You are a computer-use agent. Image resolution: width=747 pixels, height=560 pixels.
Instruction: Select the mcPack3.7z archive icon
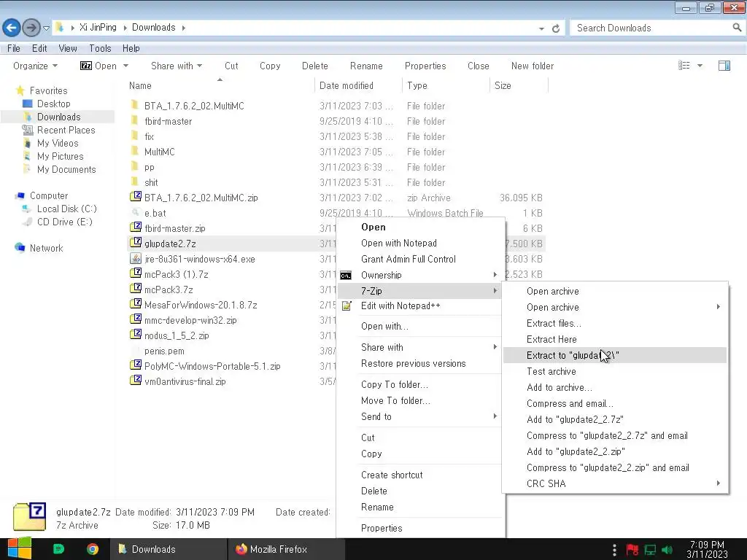point(136,289)
